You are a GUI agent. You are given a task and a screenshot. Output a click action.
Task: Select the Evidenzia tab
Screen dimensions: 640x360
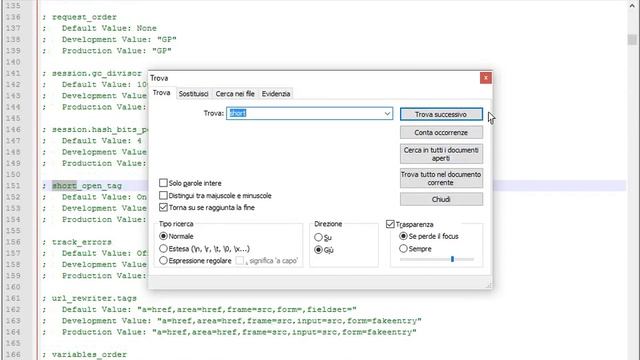pyautogui.click(x=276, y=93)
